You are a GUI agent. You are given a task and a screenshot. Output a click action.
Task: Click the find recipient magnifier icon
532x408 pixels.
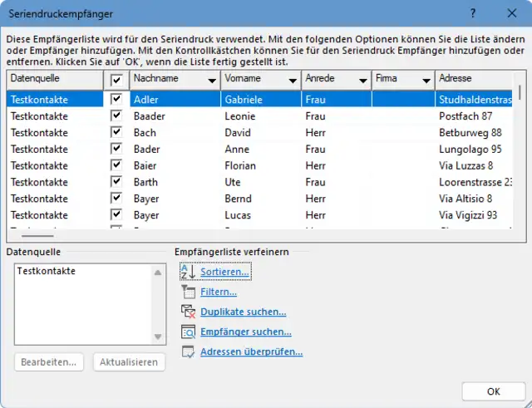[x=188, y=332]
